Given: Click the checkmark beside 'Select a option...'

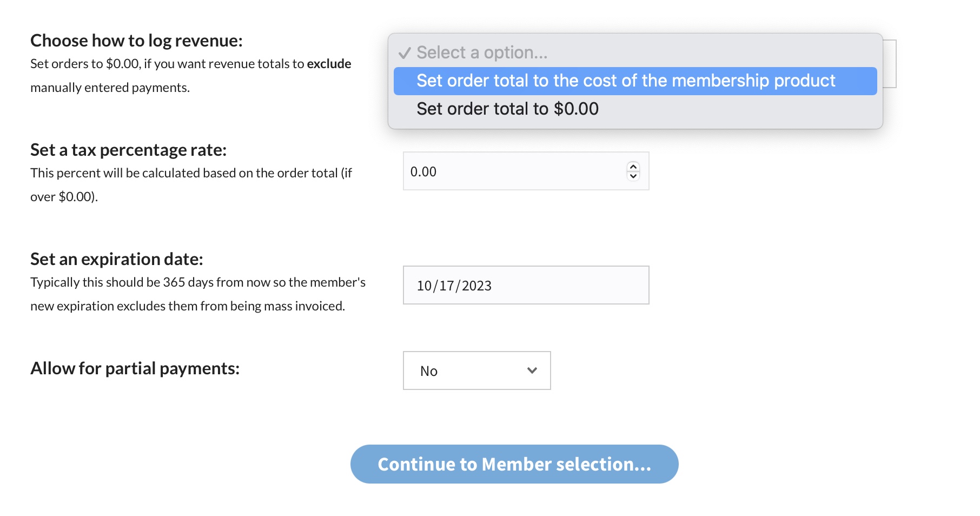Looking at the screenshot, I should click(404, 53).
